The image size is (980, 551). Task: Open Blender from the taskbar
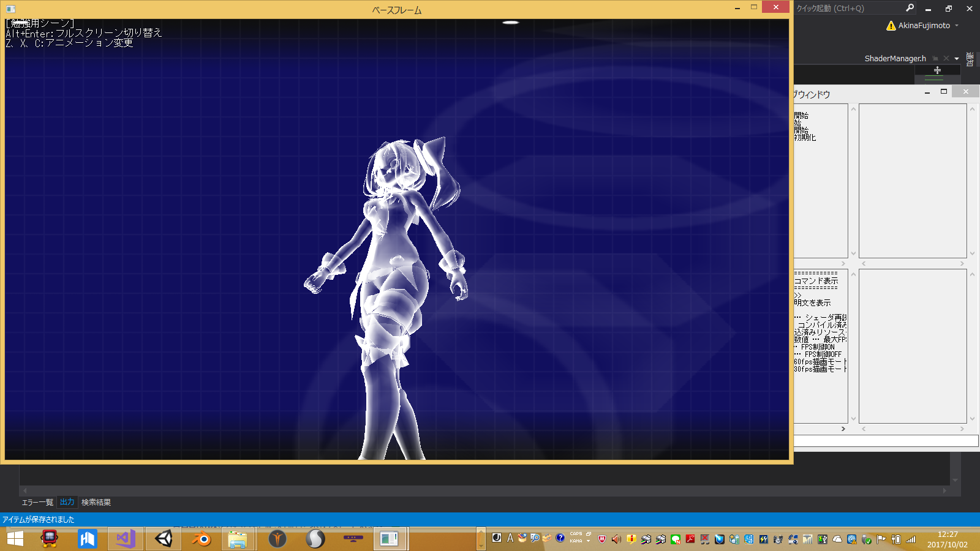tap(202, 539)
